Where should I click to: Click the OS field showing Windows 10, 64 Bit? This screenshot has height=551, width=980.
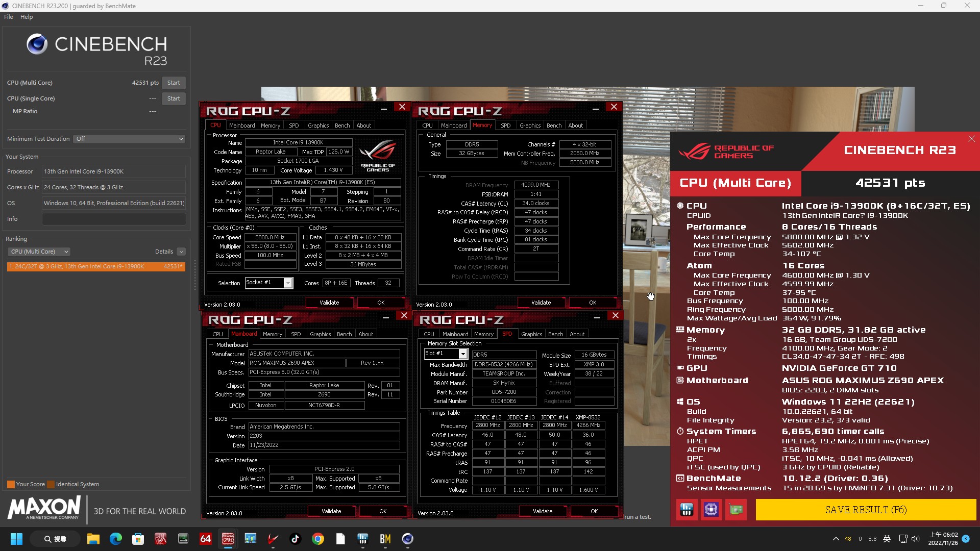tap(114, 203)
